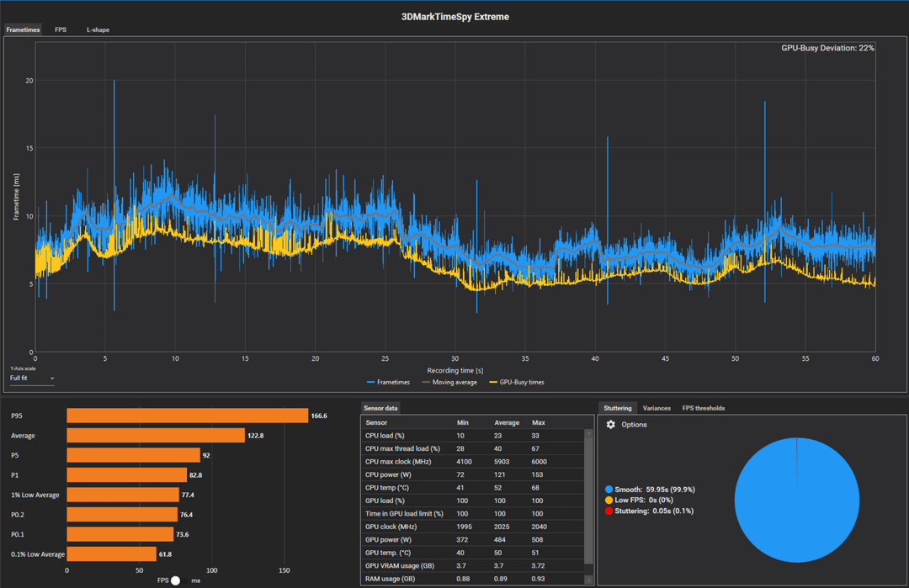Click the blue Smooth legend dot
909x588 pixels.
point(609,490)
